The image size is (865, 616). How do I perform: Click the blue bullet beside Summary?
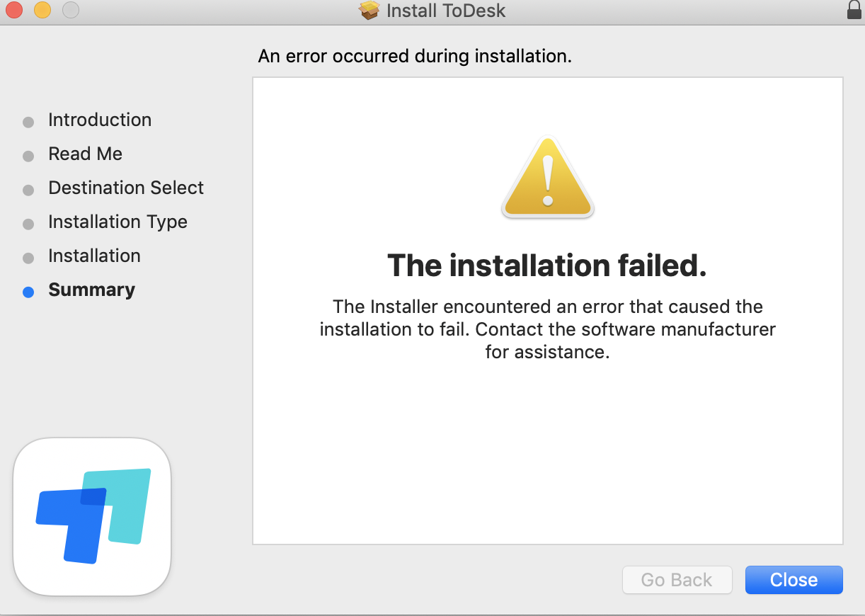[x=28, y=292]
